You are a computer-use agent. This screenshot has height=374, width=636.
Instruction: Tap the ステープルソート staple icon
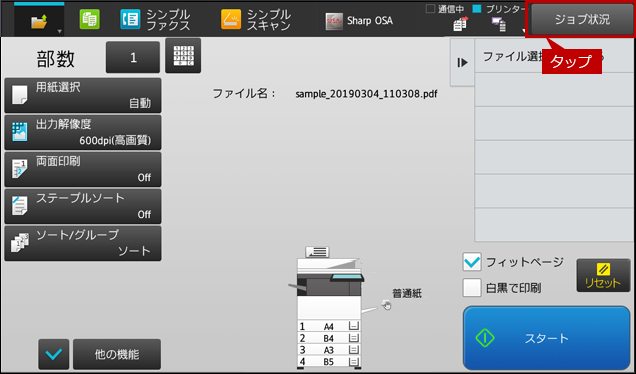[x=19, y=205]
